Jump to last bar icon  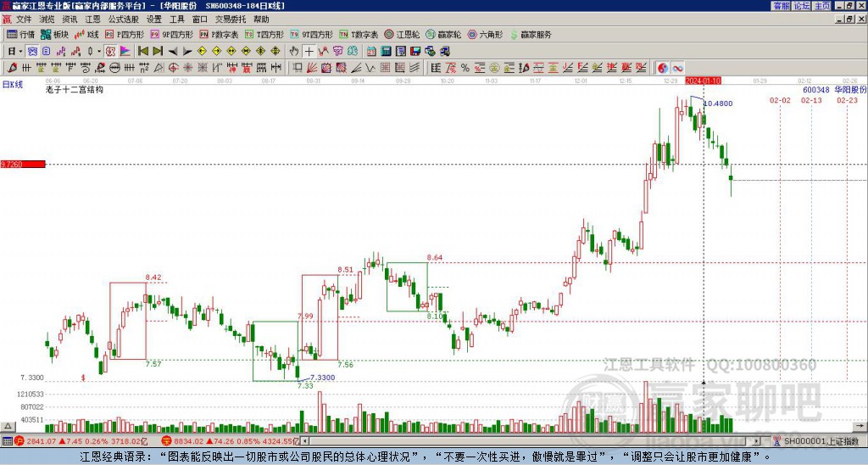click(x=157, y=51)
